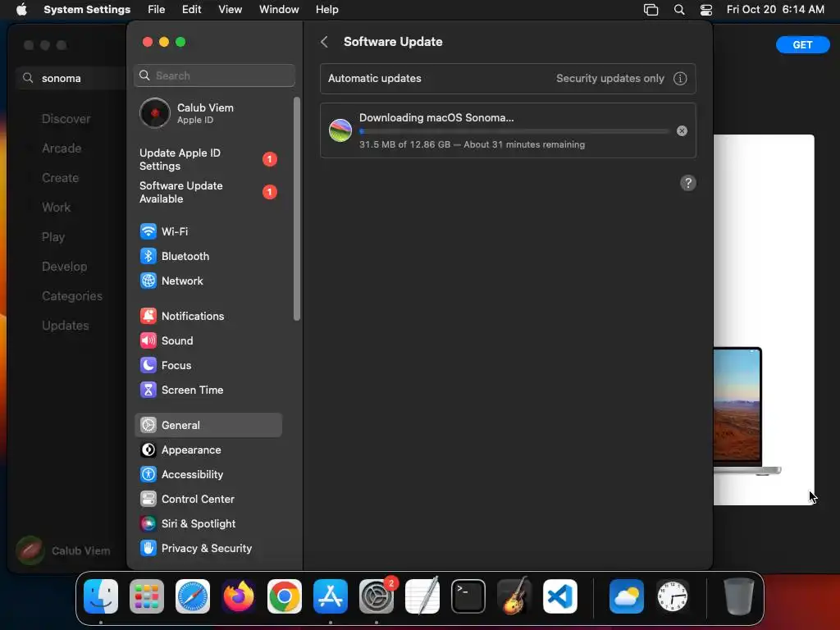Open the Edit menu
Screen dimensions: 840x630
click(x=192, y=10)
